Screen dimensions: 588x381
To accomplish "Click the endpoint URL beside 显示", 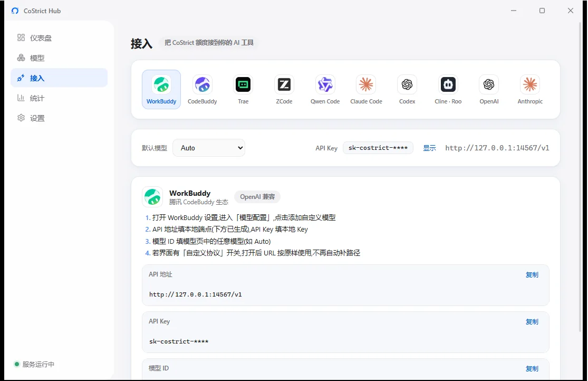I will pyautogui.click(x=497, y=148).
